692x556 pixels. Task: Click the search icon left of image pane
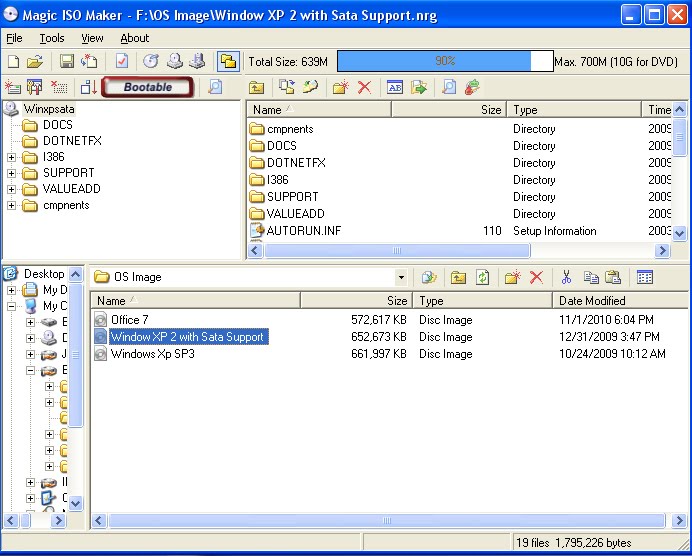(215, 87)
